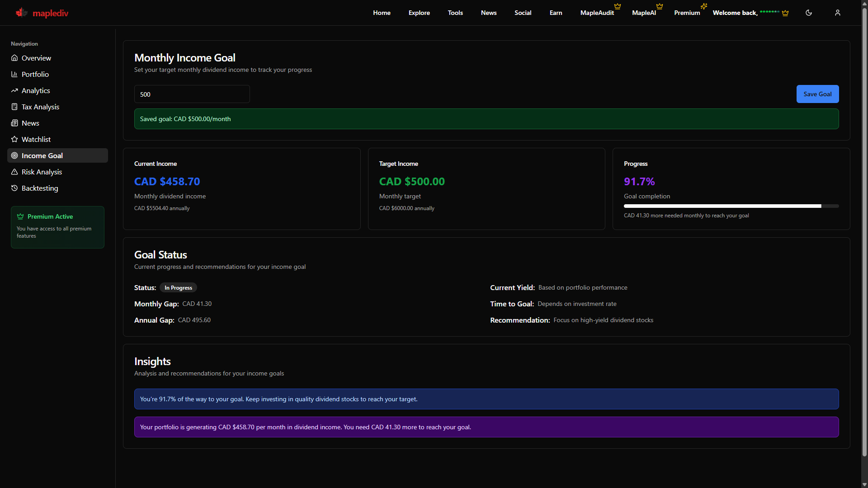Open the user account icon
Image resolution: width=868 pixels, height=488 pixels.
[837, 13]
